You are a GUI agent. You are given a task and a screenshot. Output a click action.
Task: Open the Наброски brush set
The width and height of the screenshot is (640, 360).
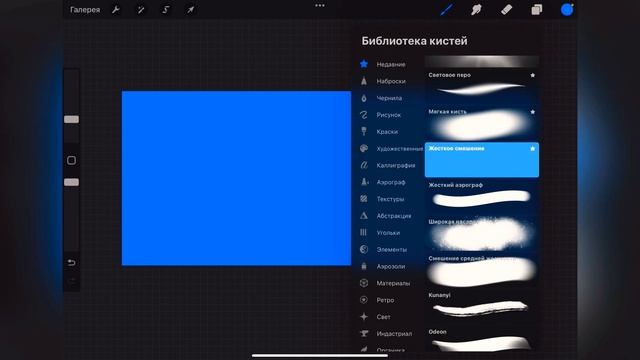point(391,81)
